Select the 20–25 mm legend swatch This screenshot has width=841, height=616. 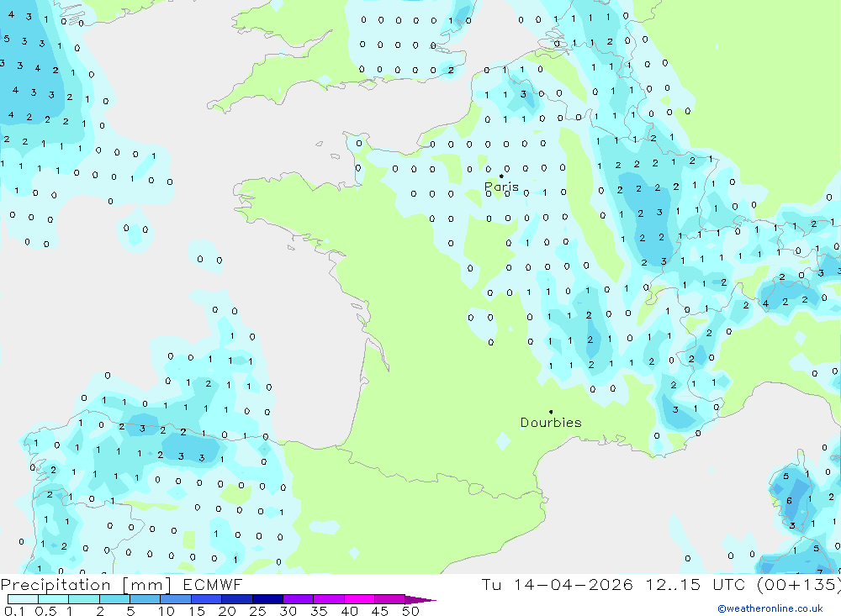(237, 599)
